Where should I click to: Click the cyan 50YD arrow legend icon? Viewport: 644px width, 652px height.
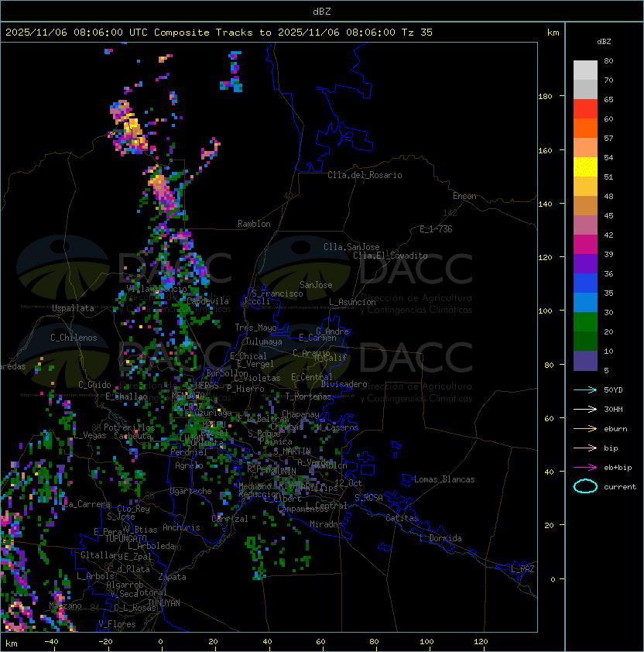pos(585,389)
